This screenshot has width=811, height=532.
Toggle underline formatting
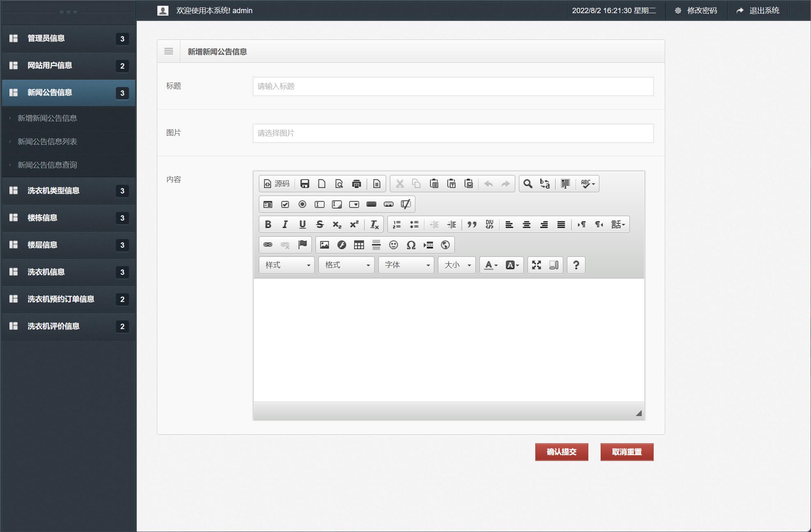click(302, 224)
